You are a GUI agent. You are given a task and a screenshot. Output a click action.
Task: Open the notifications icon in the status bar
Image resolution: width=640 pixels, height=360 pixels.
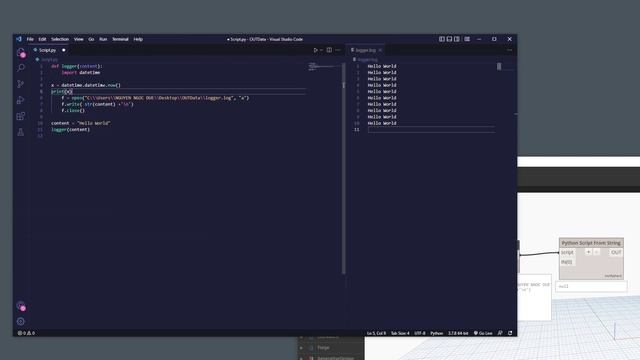tap(510, 333)
